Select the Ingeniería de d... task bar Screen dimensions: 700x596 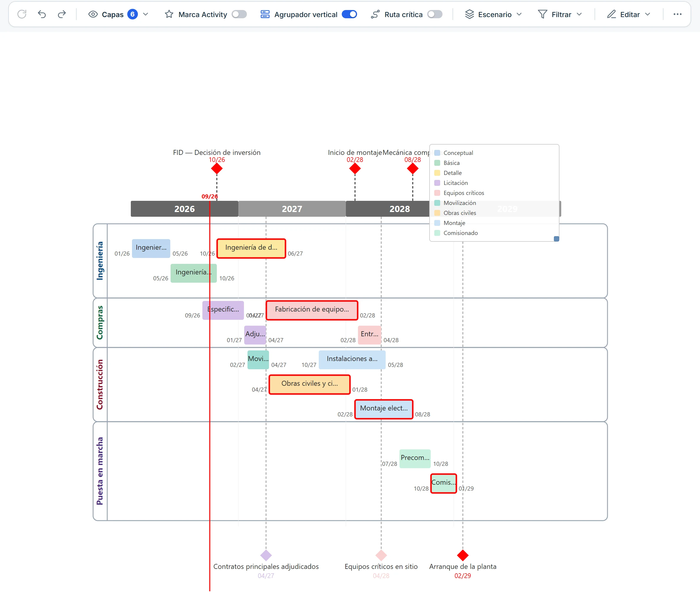pyautogui.click(x=251, y=248)
